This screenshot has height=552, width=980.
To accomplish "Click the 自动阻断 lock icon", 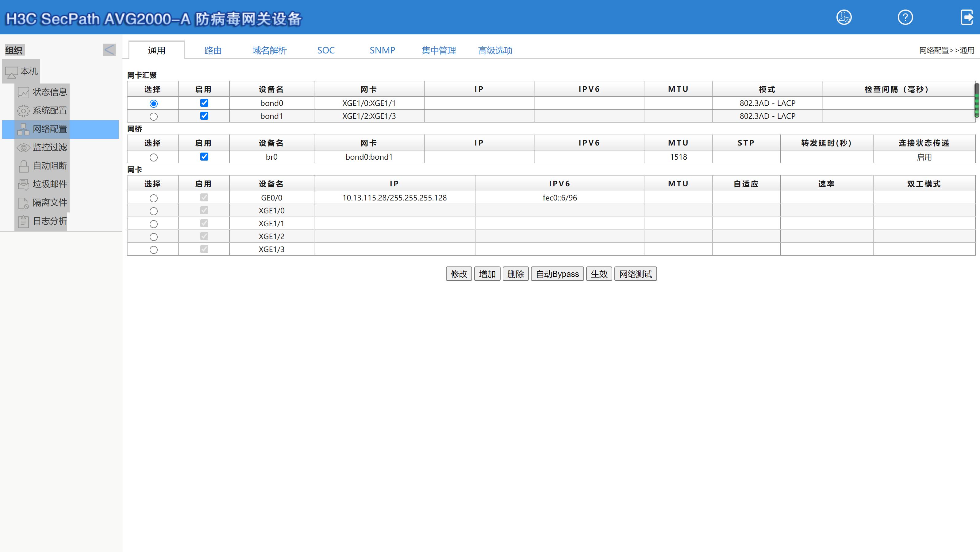I will pos(23,166).
